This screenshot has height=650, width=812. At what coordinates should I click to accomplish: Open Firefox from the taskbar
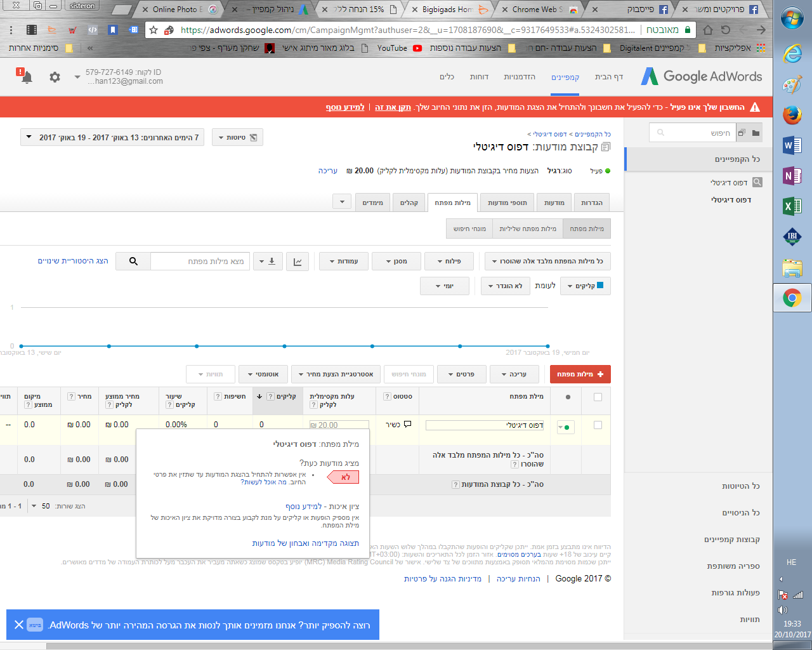click(792, 115)
